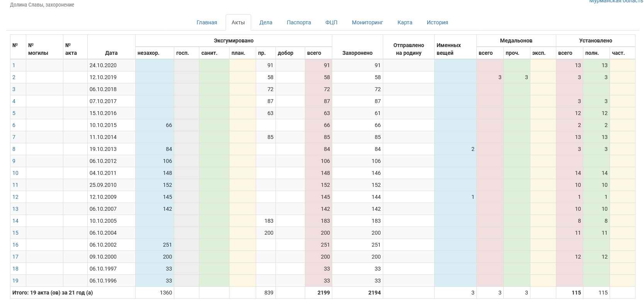
Task: Open the История tab
Action: (x=437, y=22)
